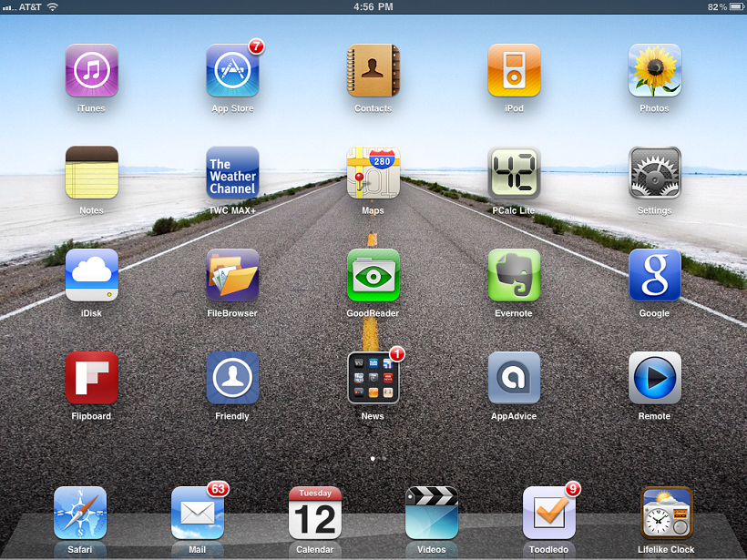Launch Videos from the dock
Viewport: 747px width, 560px height.
[x=432, y=513]
